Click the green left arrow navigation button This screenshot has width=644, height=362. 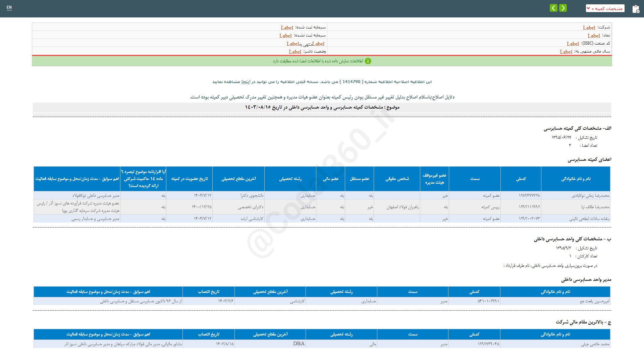point(553,8)
